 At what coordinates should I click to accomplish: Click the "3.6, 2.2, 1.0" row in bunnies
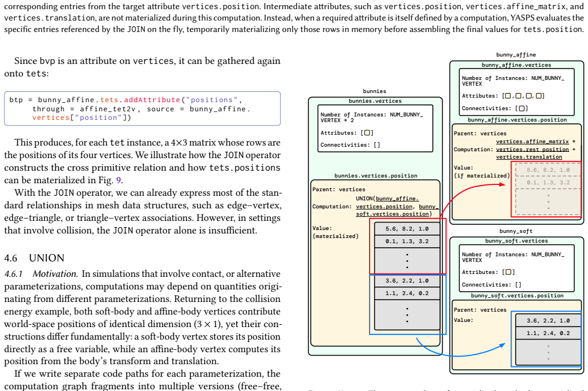point(407,281)
